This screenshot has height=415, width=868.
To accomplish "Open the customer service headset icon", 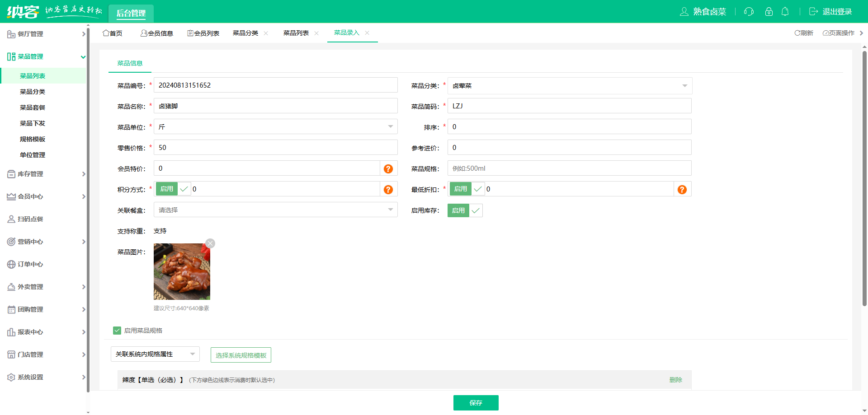I will [749, 12].
